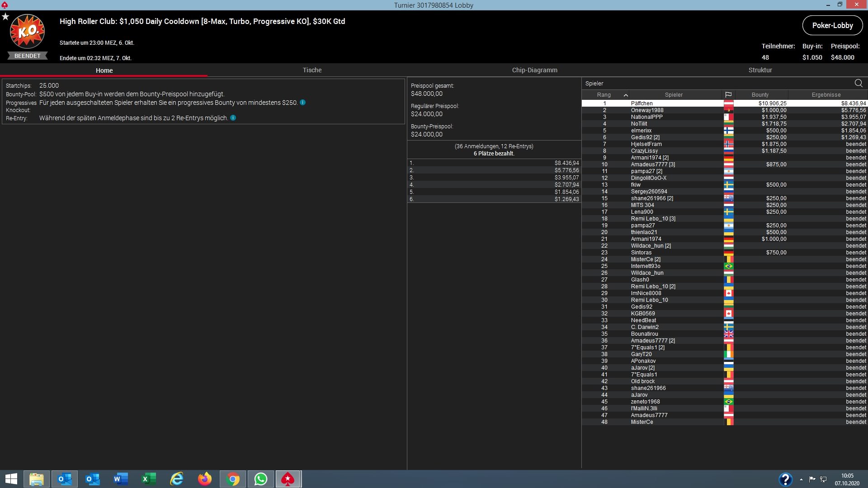Click the favorite star icon
This screenshot has height=488, width=868.
5,17
